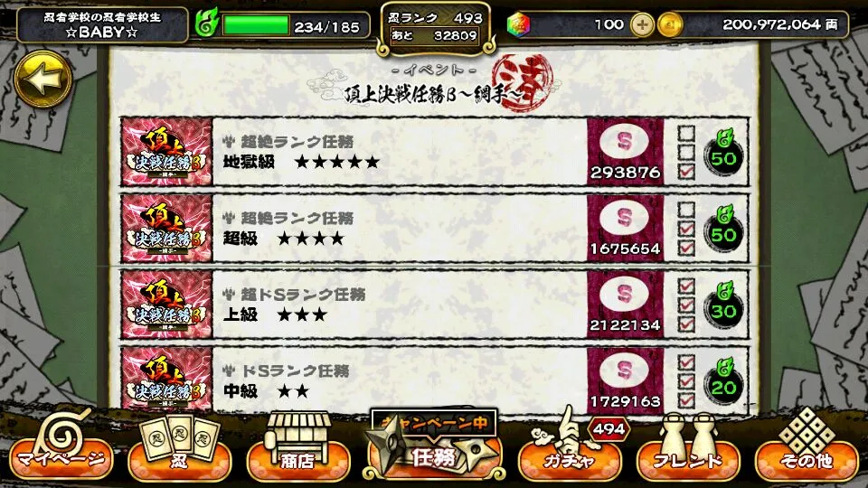
Task: Open マイページ tab
Action: 61,449
